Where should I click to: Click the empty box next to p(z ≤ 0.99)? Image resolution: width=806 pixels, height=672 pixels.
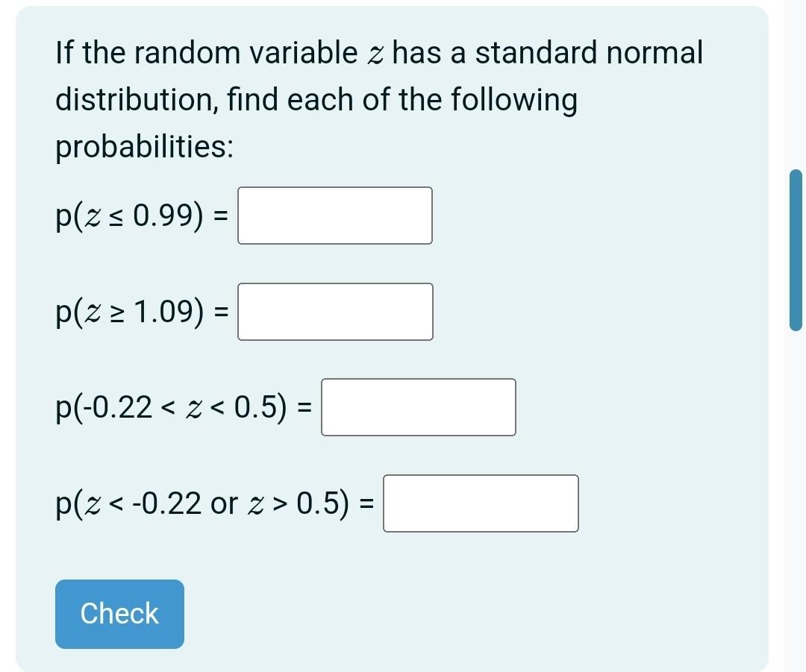[x=334, y=216]
